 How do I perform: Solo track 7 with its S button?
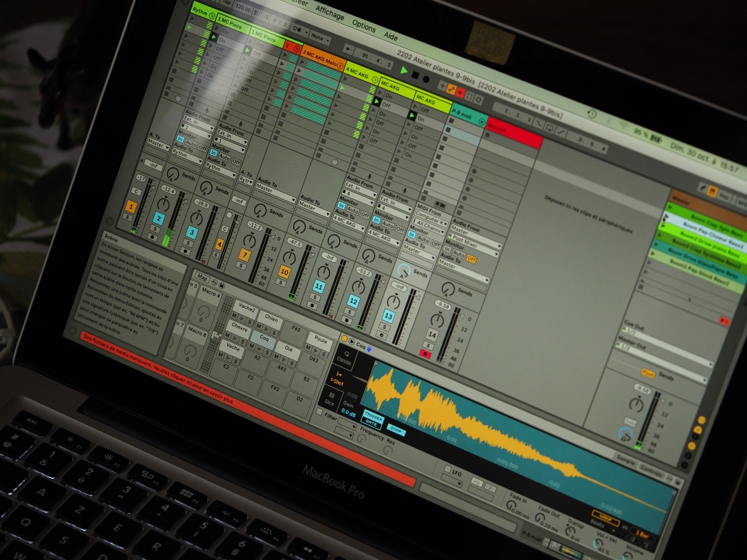[241, 266]
